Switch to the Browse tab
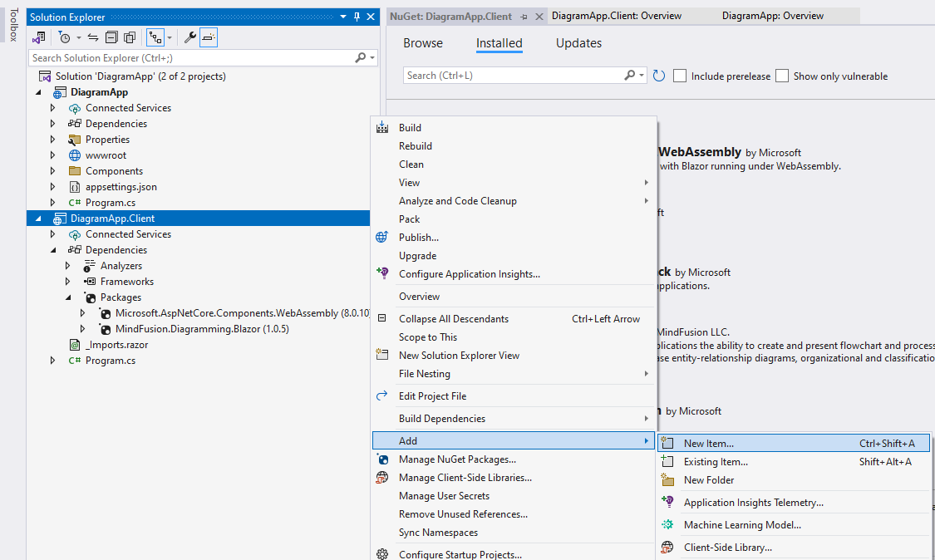This screenshot has height=560, width=935. point(423,43)
